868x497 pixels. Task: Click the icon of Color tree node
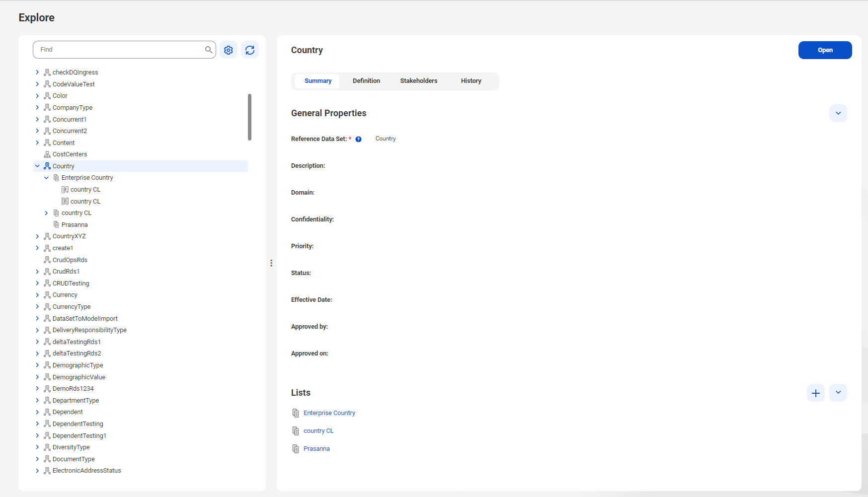pos(47,96)
